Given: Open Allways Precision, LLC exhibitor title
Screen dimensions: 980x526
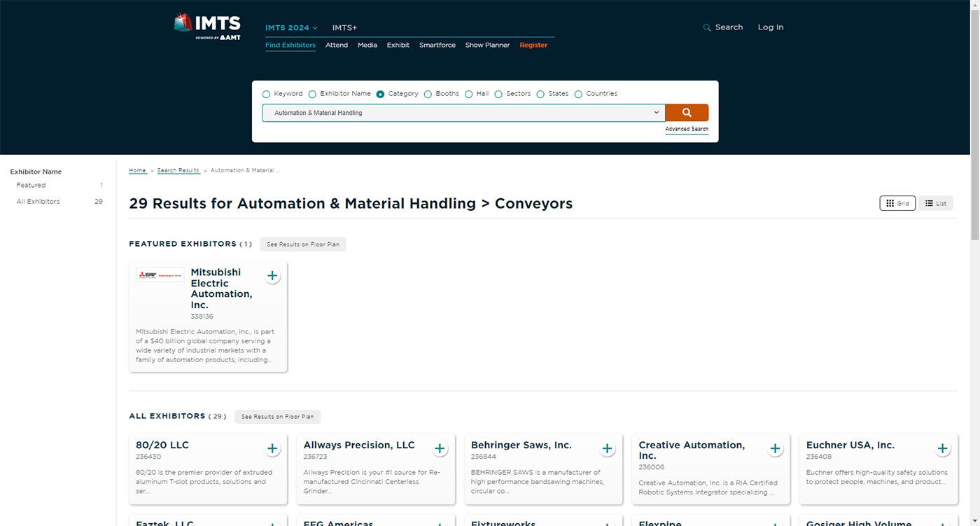Looking at the screenshot, I should 359,445.
